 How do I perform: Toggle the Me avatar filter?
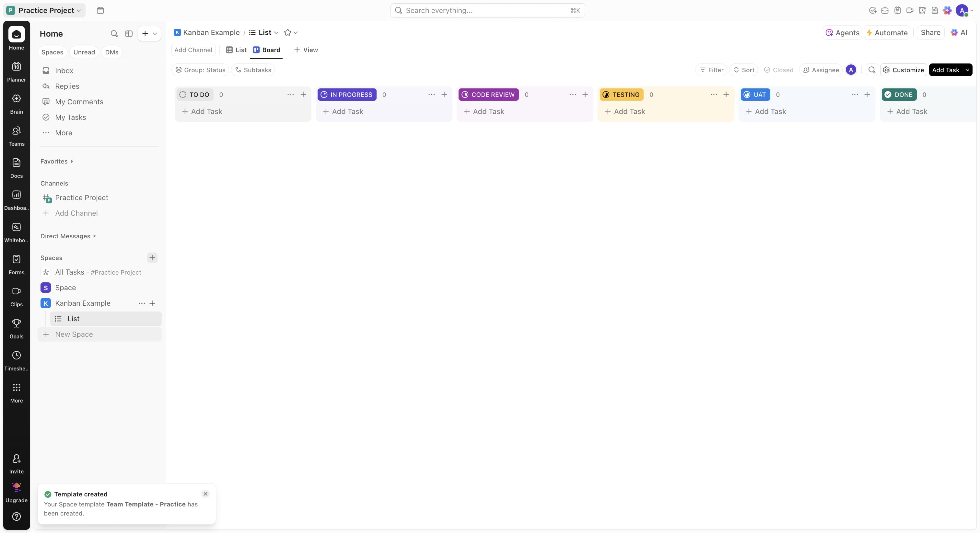pyautogui.click(x=851, y=70)
